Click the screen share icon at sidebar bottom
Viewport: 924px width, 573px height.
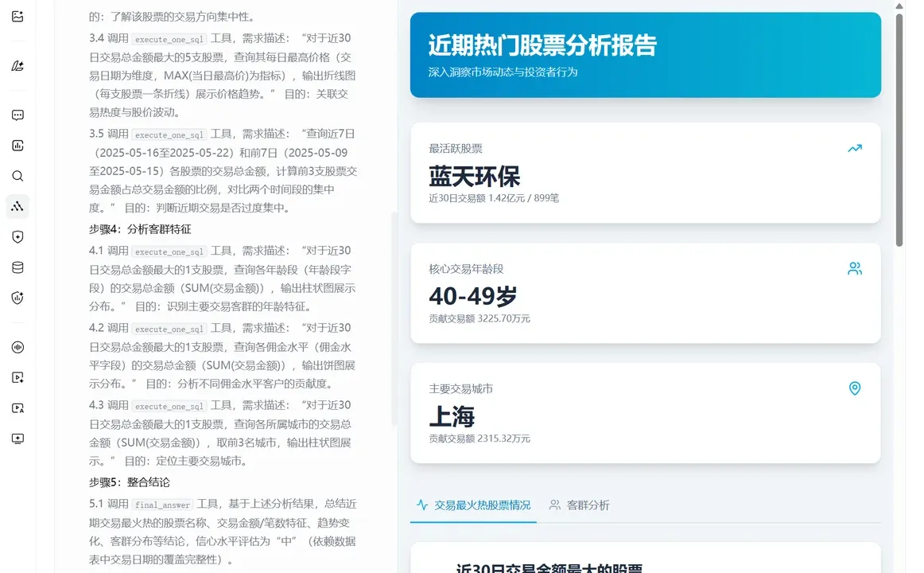17,439
